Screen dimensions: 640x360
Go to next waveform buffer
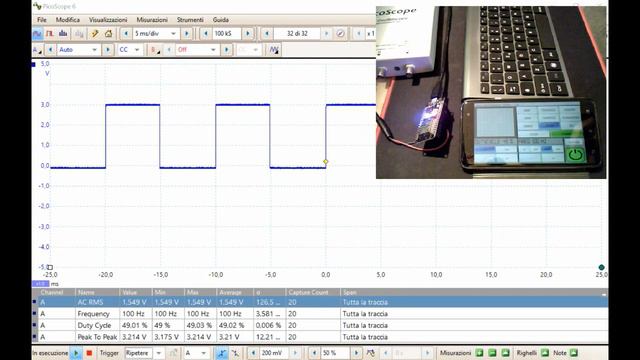[326, 33]
